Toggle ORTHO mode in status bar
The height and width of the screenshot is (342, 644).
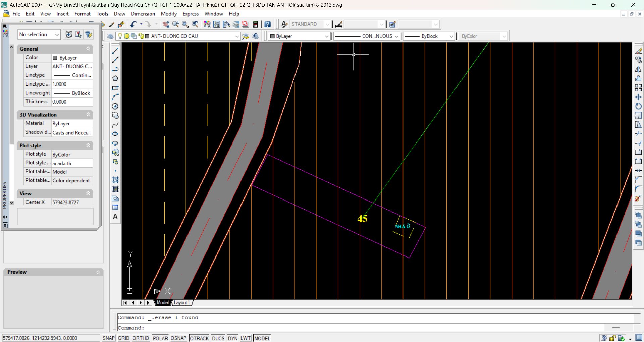pyautogui.click(x=141, y=338)
